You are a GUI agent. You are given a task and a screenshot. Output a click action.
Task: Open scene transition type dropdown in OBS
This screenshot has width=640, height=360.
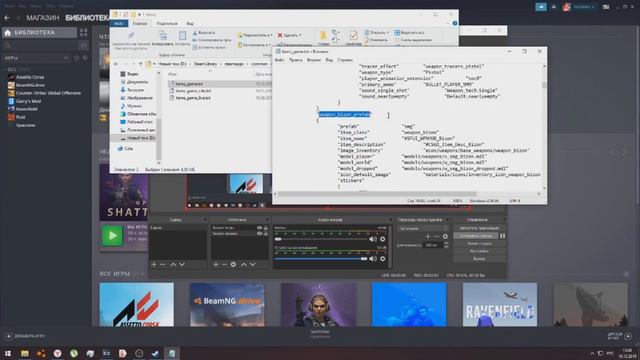point(423,228)
